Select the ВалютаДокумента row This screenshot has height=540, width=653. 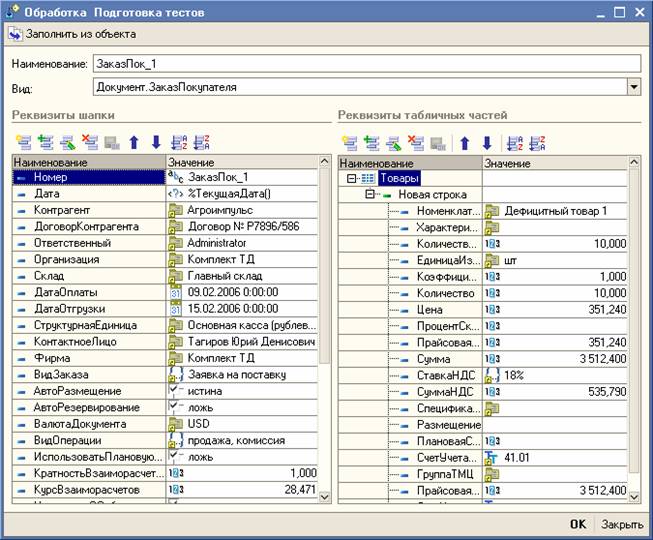[165, 424]
